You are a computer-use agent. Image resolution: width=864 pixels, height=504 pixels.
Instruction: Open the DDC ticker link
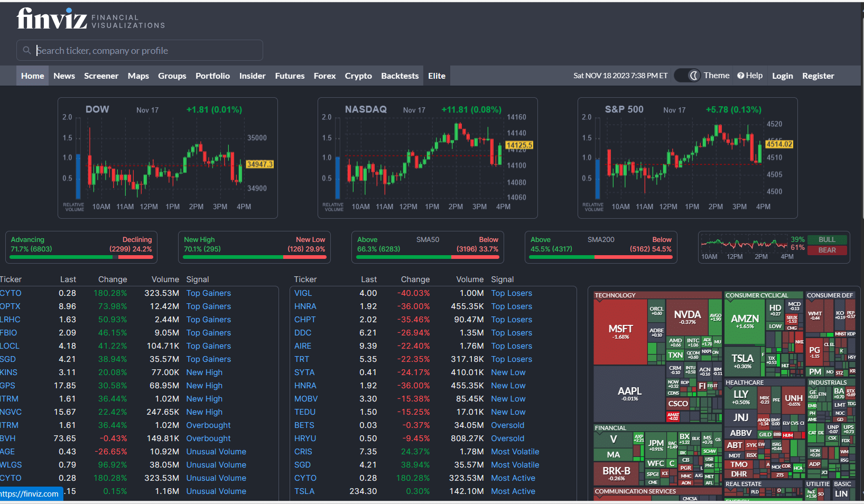point(303,333)
